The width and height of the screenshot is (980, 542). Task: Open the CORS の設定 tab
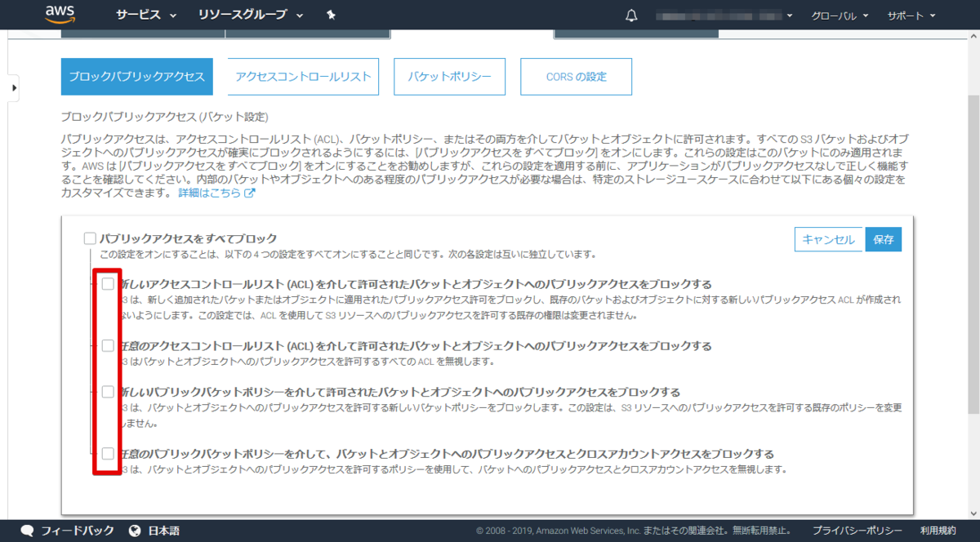pos(576,76)
